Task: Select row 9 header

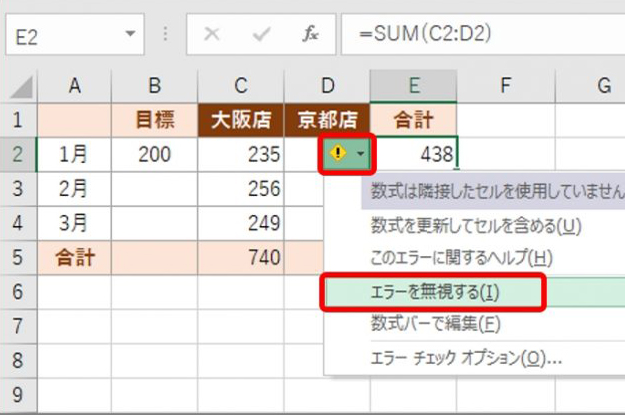Action: click(18, 395)
